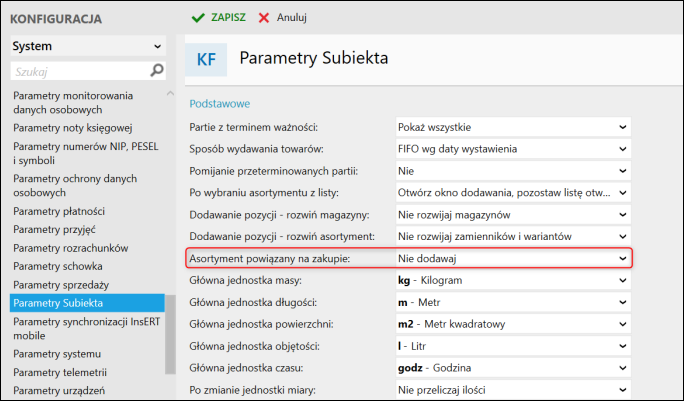Open Pomijanie przeterminowanych partii dropdown
Image resolution: width=684 pixels, height=401 pixels.
pyautogui.click(x=512, y=171)
